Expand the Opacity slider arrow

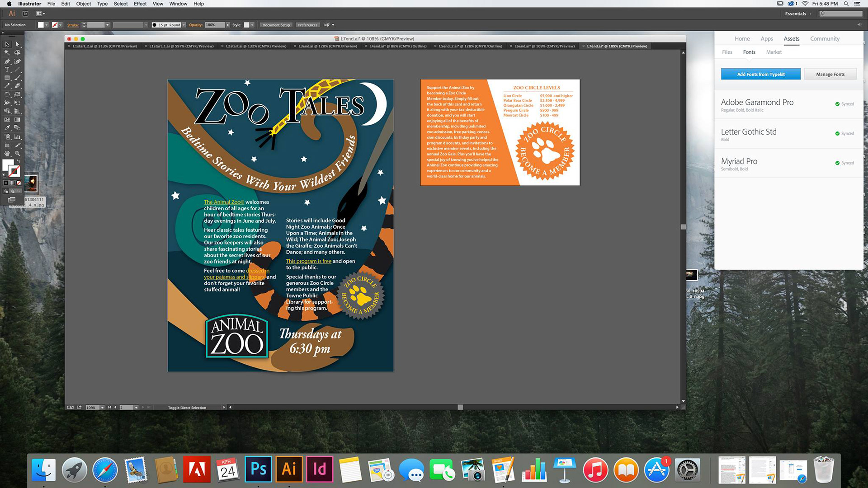click(228, 25)
